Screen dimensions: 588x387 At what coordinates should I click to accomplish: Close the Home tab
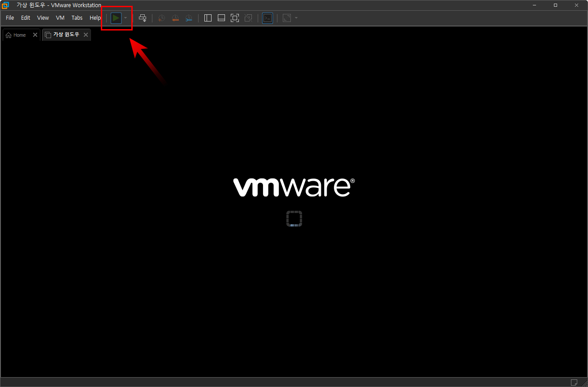35,35
